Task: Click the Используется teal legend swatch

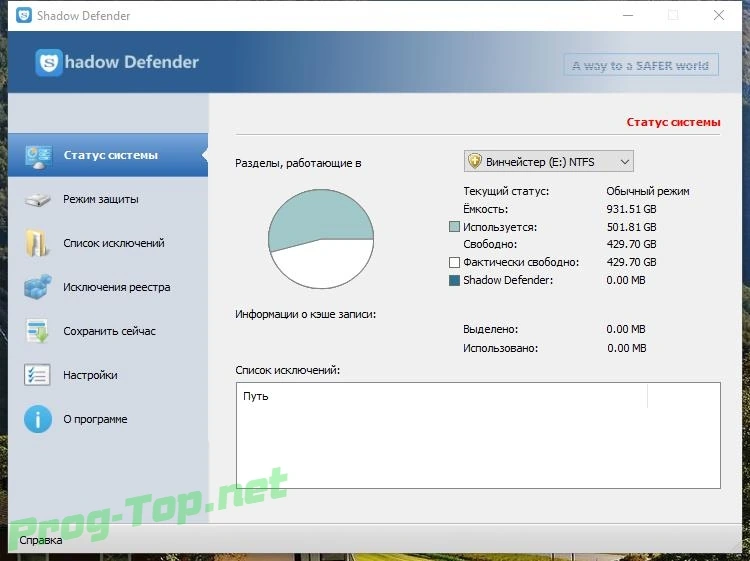Action: (x=454, y=227)
